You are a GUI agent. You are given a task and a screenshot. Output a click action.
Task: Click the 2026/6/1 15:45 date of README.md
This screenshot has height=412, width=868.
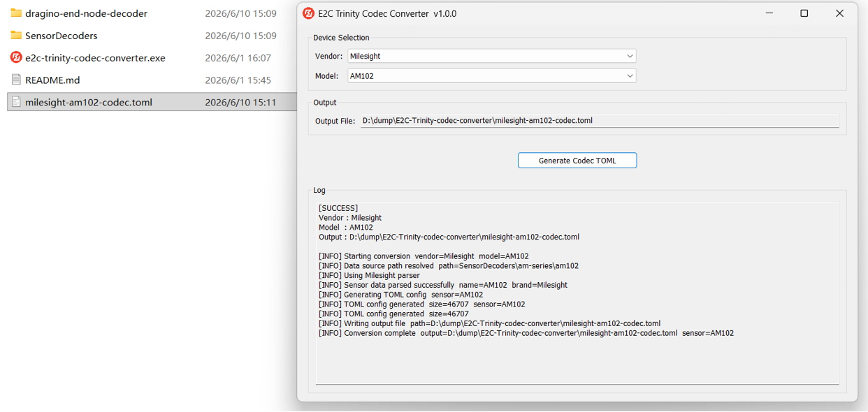click(238, 80)
